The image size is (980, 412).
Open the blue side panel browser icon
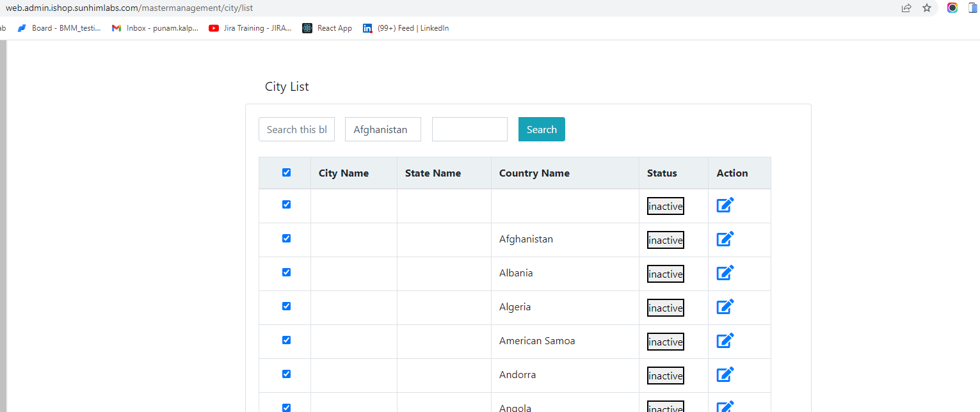click(974, 8)
